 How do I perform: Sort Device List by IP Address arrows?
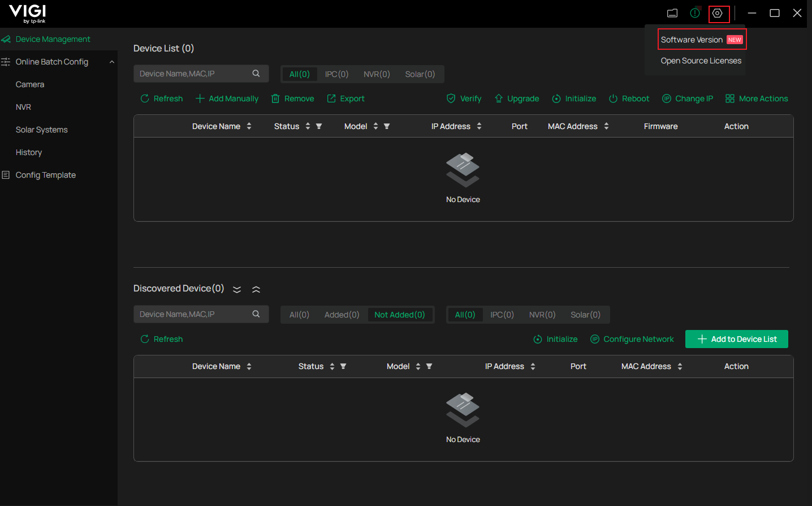(x=479, y=126)
